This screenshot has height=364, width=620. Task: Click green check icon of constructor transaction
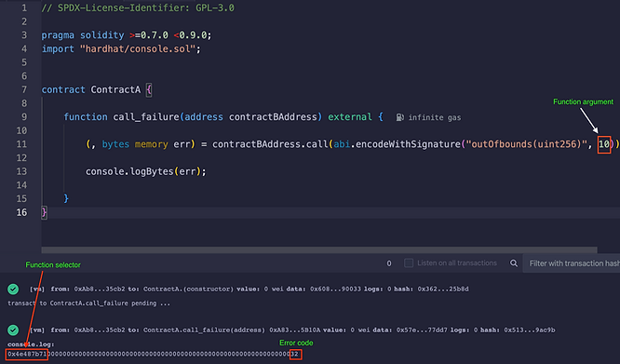tap(13, 290)
